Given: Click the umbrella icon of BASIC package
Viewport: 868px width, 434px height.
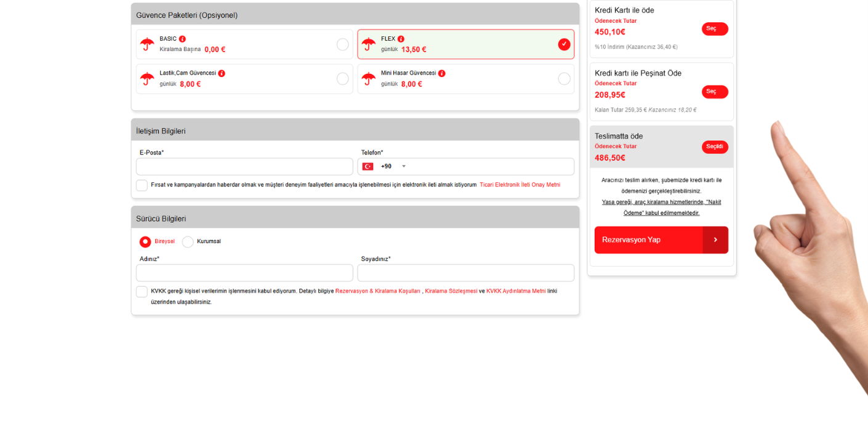Looking at the screenshot, I should point(147,44).
